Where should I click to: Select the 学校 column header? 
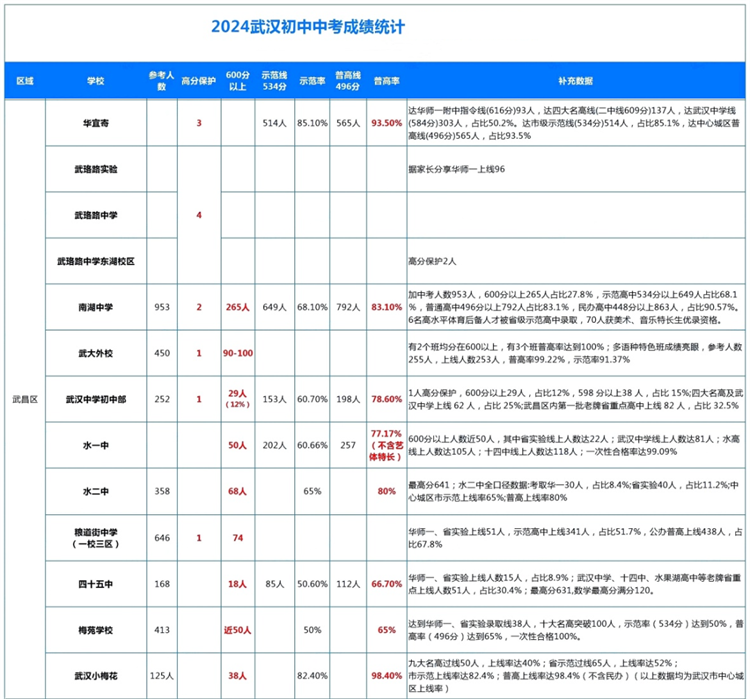pos(96,81)
